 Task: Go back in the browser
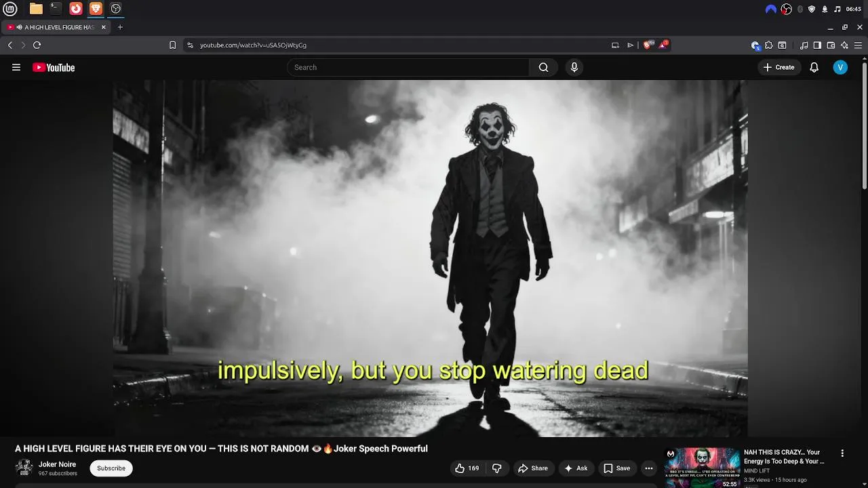[10, 45]
